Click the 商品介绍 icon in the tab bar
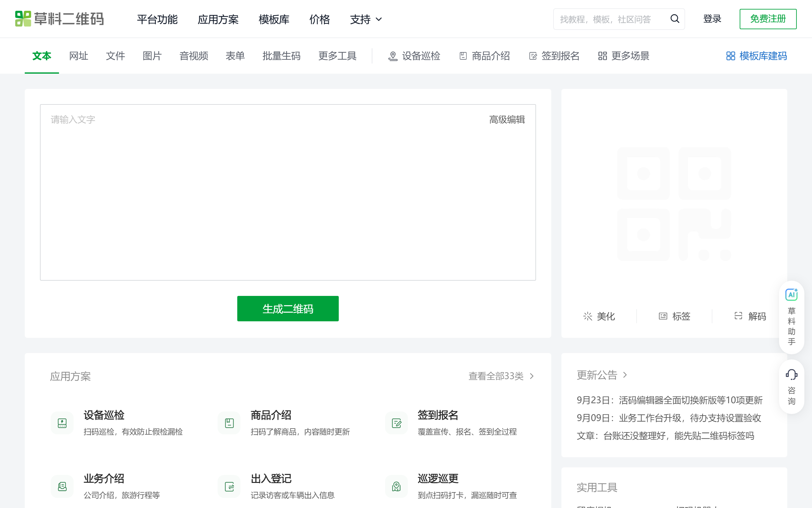This screenshot has width=812, height=508. tap(463, 56)
